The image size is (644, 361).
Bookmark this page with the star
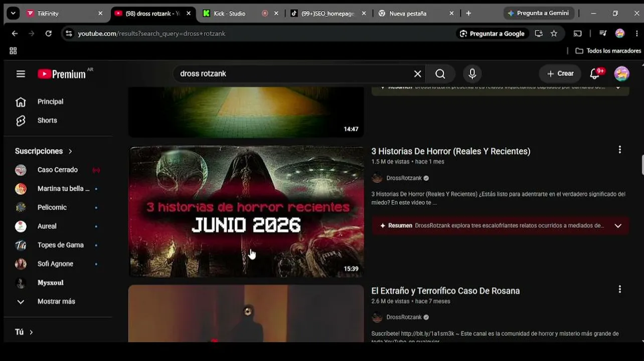pos(554,34)
